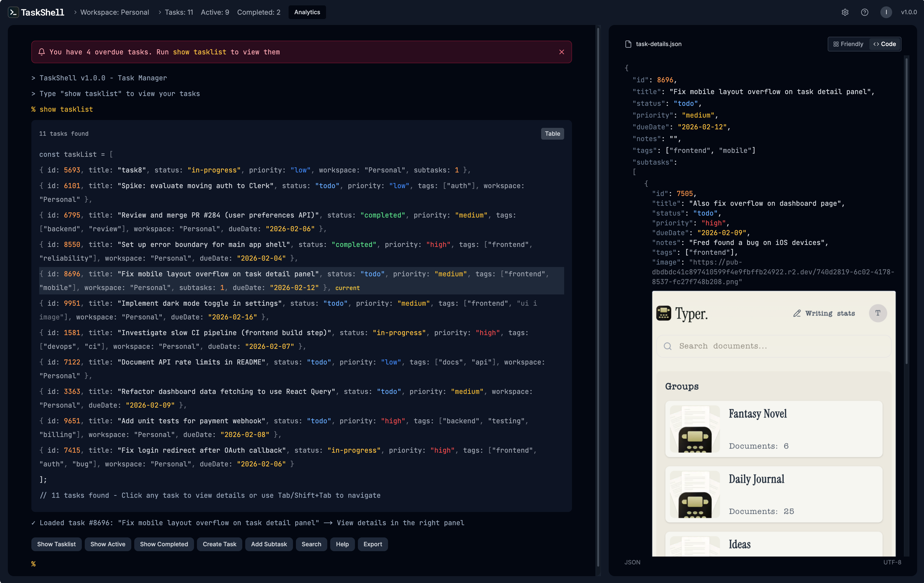
Task: Toggle the Table view of tasklist
Action: (552, 134)
